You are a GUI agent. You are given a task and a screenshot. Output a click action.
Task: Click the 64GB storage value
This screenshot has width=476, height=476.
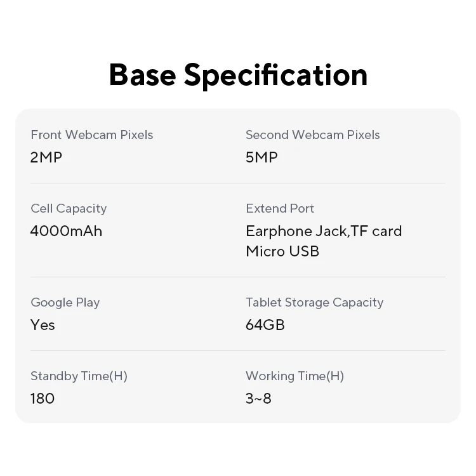tap(265, 324)
